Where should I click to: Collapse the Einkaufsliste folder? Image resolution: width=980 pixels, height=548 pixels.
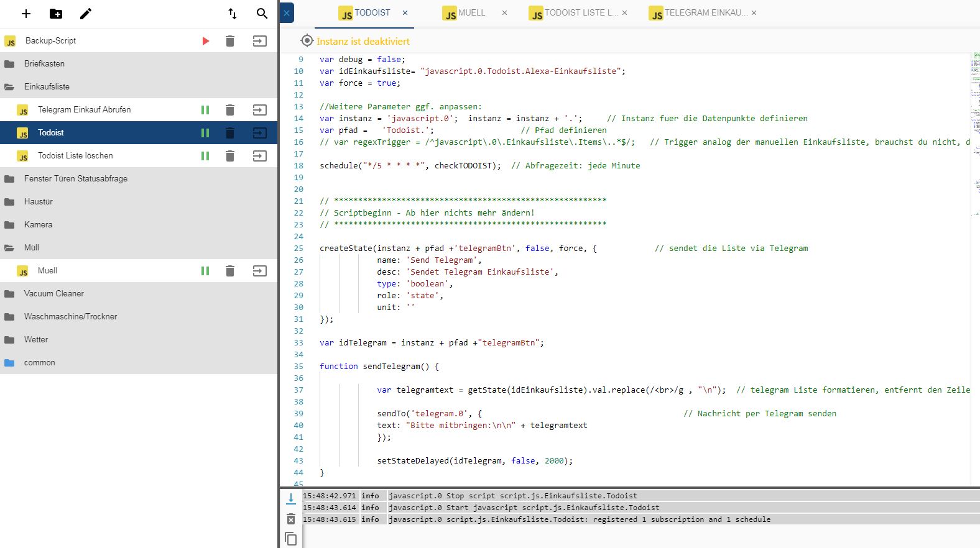pos(47,87)
